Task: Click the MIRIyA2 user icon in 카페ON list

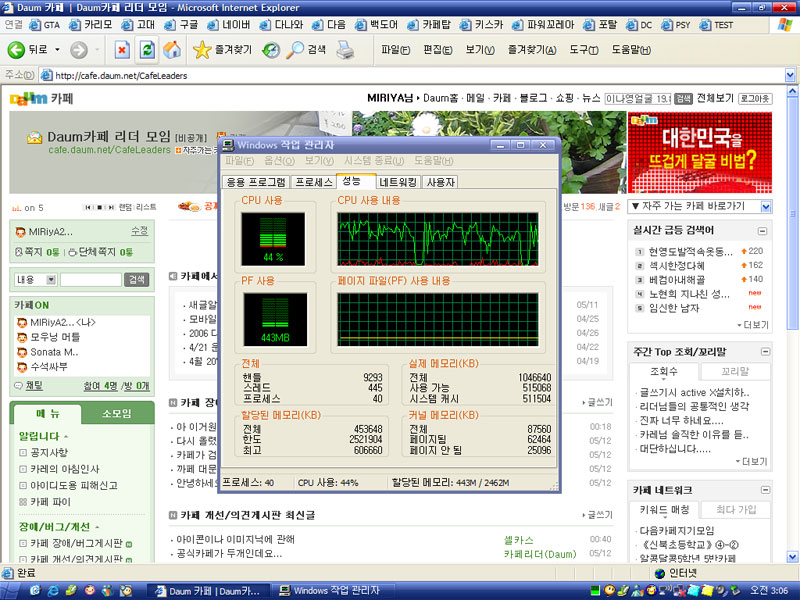Action: click(x=22, y=322)
